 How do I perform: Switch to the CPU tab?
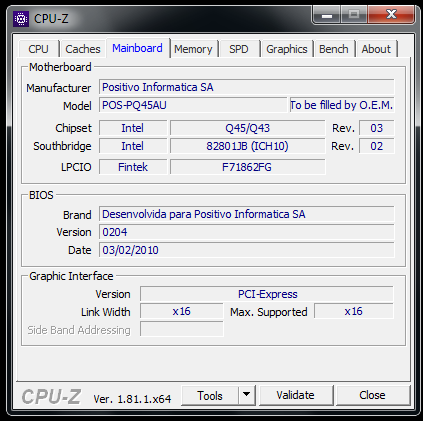click(38, 49)
